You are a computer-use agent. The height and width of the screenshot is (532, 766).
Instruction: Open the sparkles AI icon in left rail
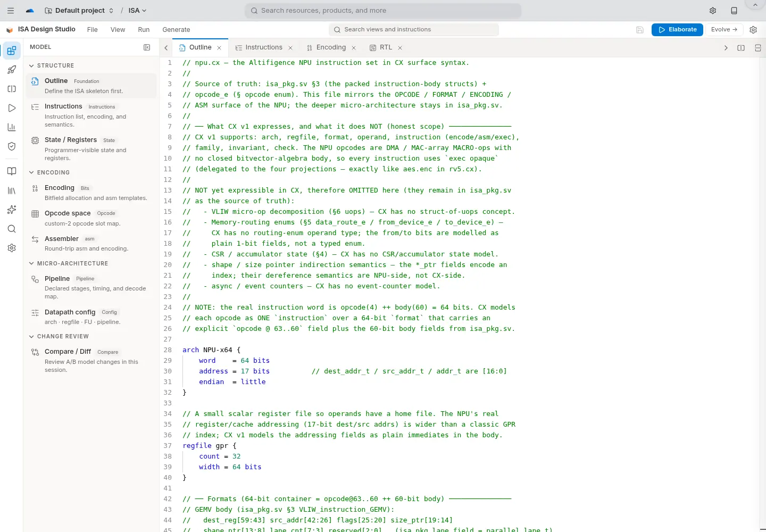(12, 210)
